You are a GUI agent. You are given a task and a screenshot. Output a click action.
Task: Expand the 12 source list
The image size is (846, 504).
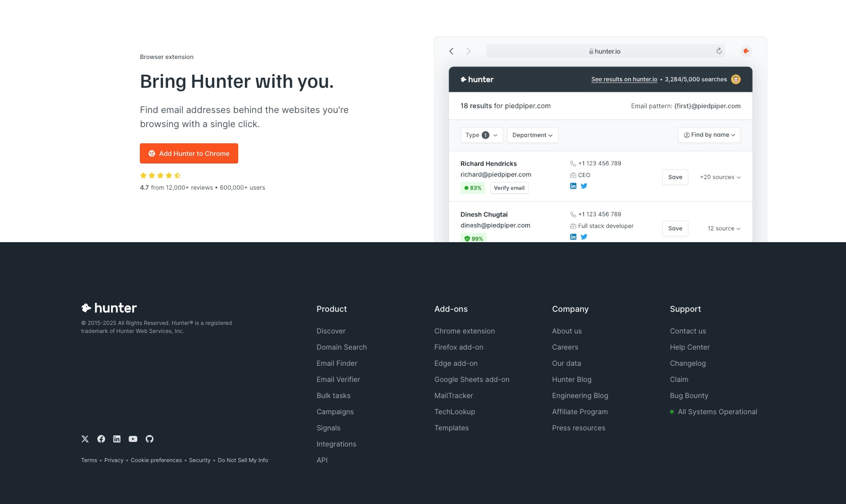(724, 229)
